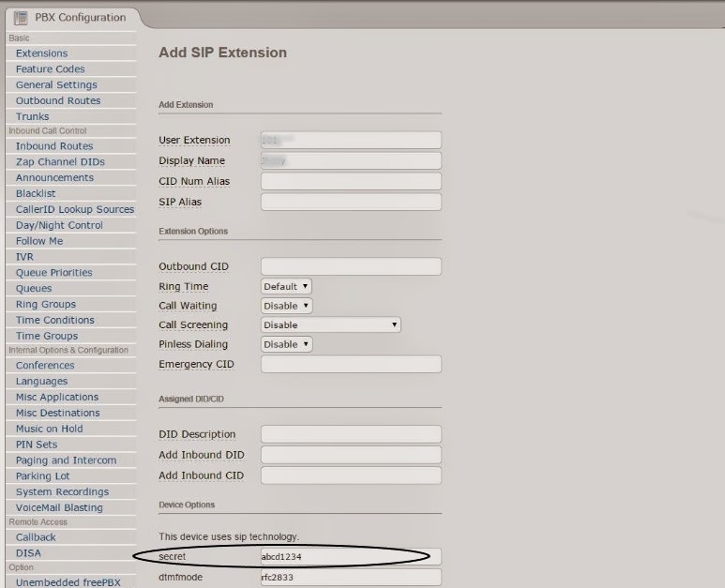The image size is (725, 588).
Task: Click the User Extension input field
Action: [351, 140]
